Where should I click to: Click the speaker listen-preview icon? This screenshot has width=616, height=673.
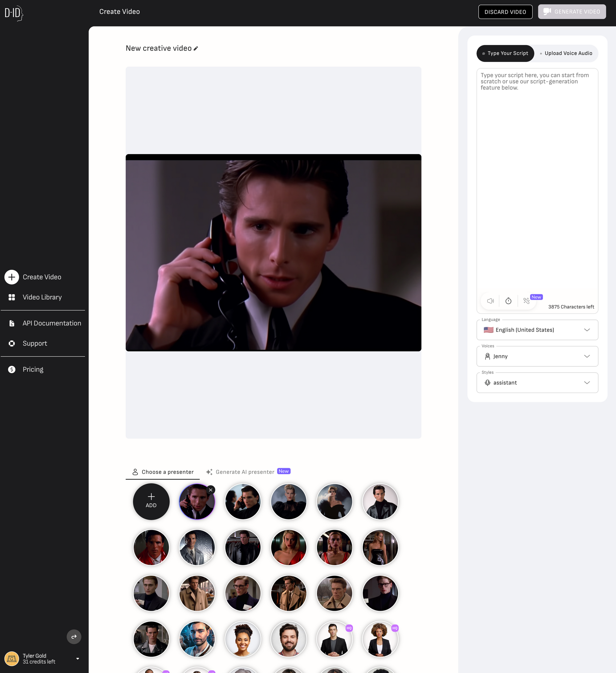[x=490, y=301]
